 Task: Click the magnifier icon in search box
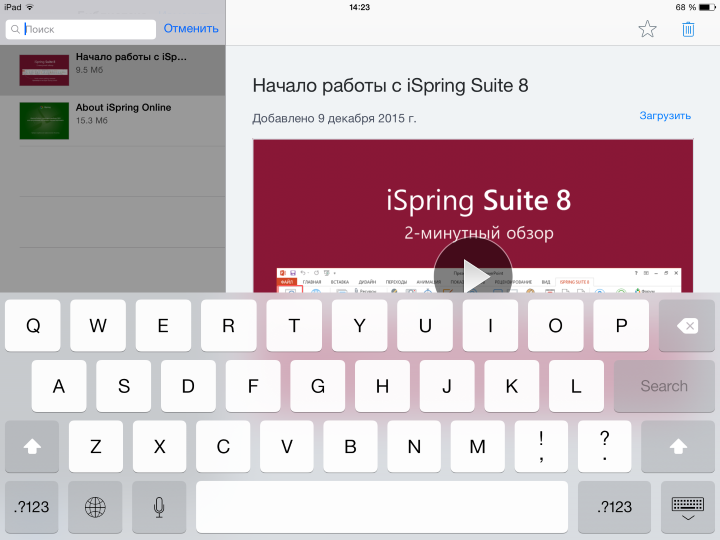coord(15,29)
